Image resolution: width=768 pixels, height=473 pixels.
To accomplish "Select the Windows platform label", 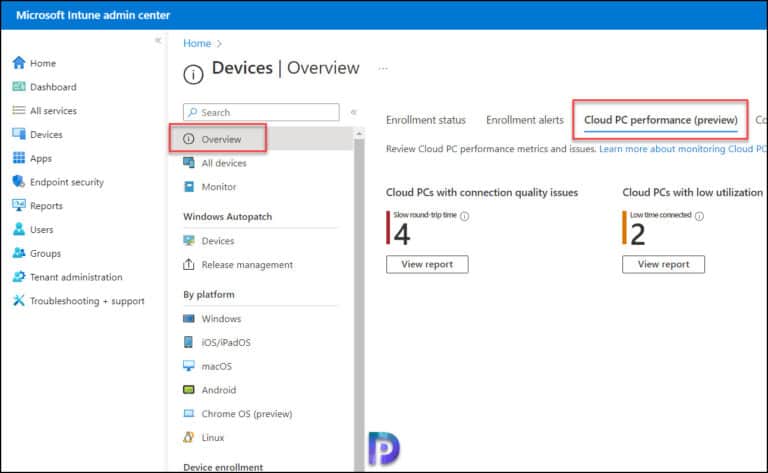I will pos(221,318).
